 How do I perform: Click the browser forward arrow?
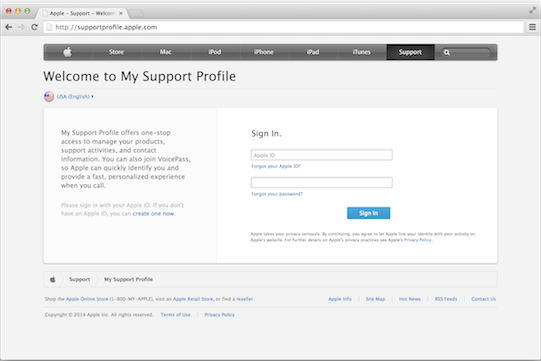(21, 27)
